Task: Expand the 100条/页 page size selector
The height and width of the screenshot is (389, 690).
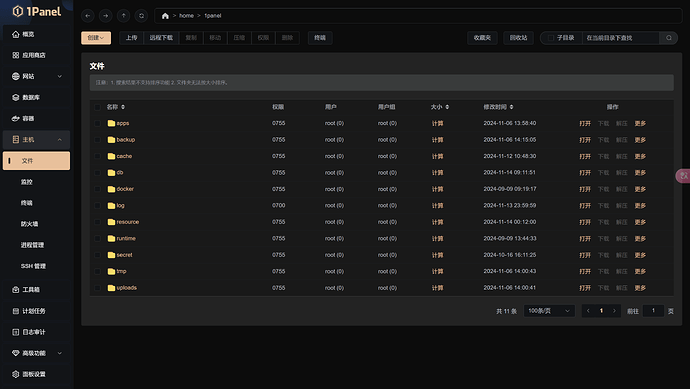Action: point(549,311)
